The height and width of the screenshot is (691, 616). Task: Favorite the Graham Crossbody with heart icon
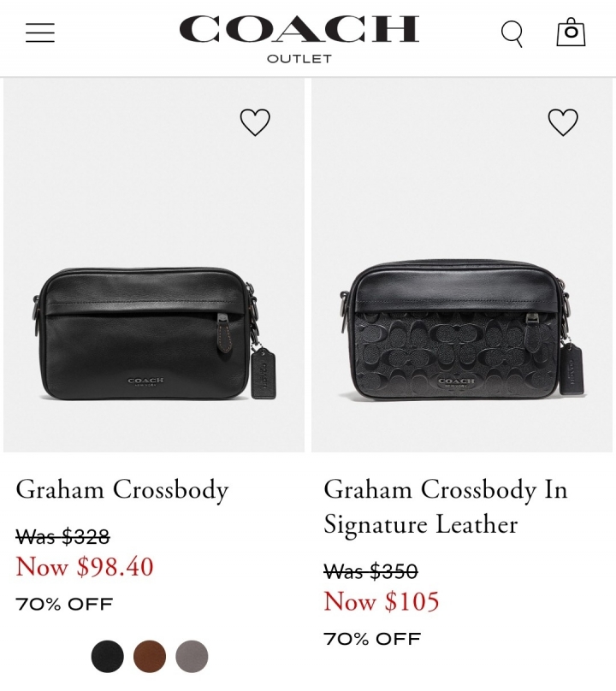[x=255, y=122]
